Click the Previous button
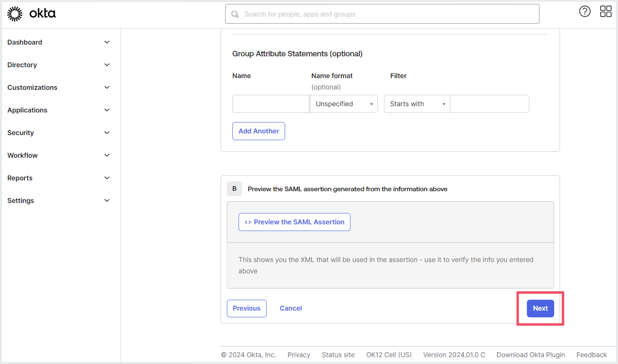 click(x=247, y=308)
